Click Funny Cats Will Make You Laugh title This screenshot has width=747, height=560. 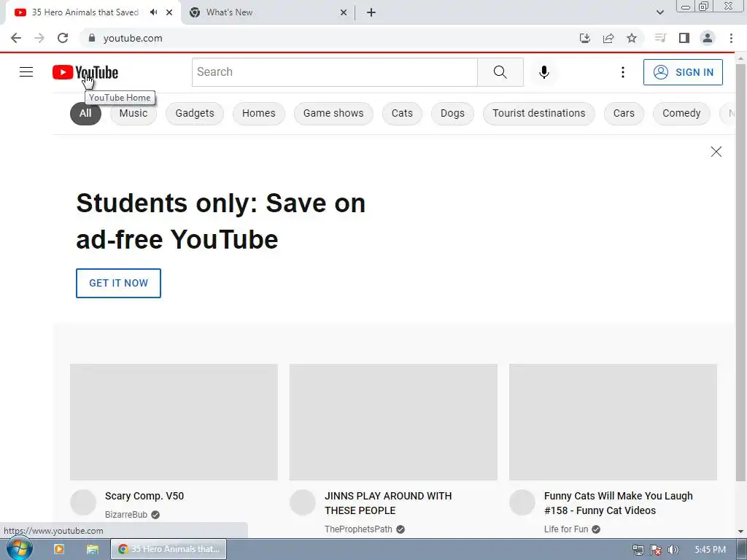click(x=619, y=503)
